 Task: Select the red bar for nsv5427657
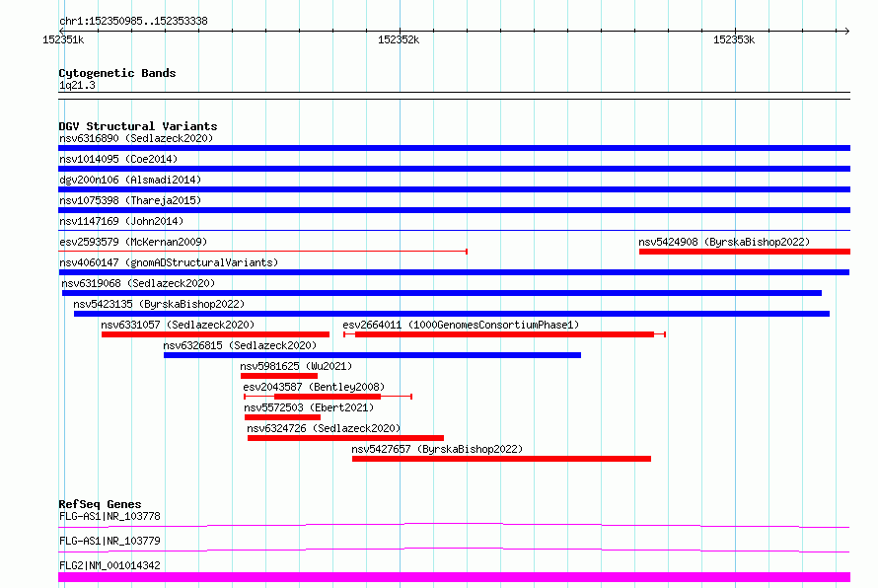pyautogui.click(x=501, y=459)
